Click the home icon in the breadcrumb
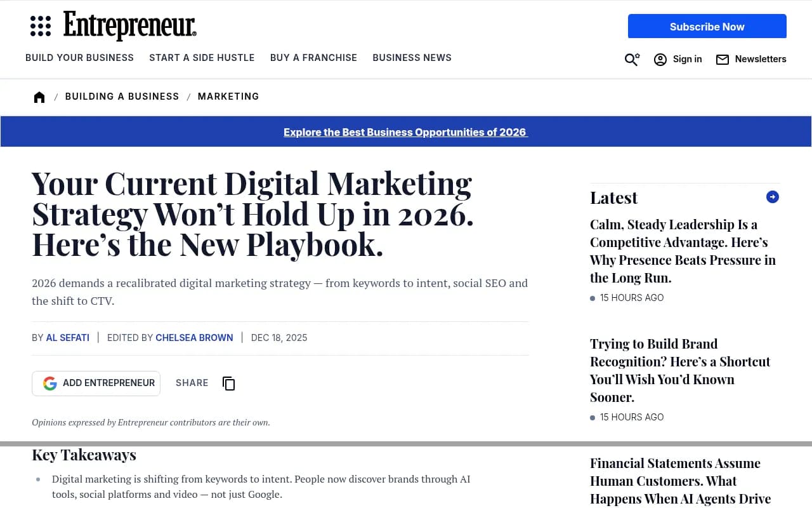The image size is (812, 508). coord(39,97)
